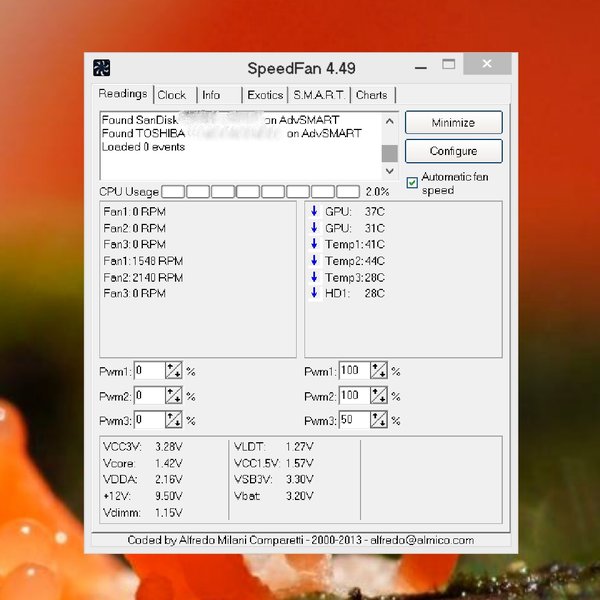Close the SpeedFan window

[x=487, y=64]
